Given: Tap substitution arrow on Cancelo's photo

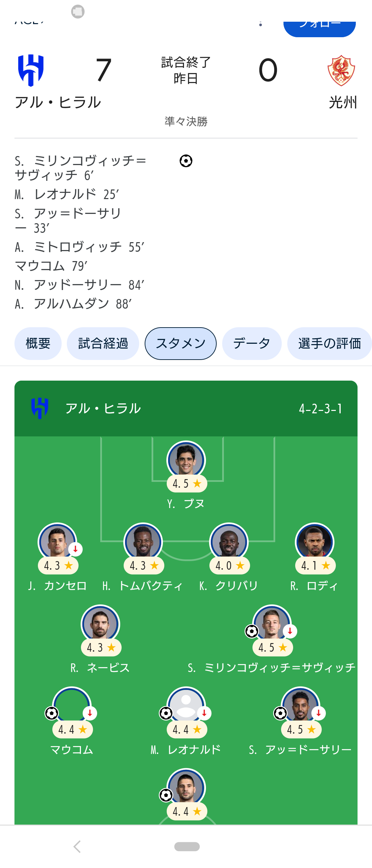Looking at the screenshot, I should tap(75, 549).
